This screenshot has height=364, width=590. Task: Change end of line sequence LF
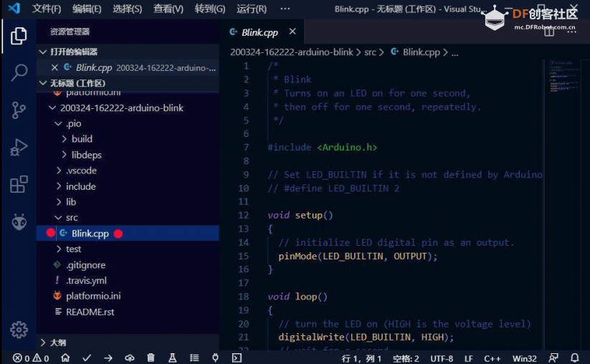pyautogui.click(x=468, y=358)
